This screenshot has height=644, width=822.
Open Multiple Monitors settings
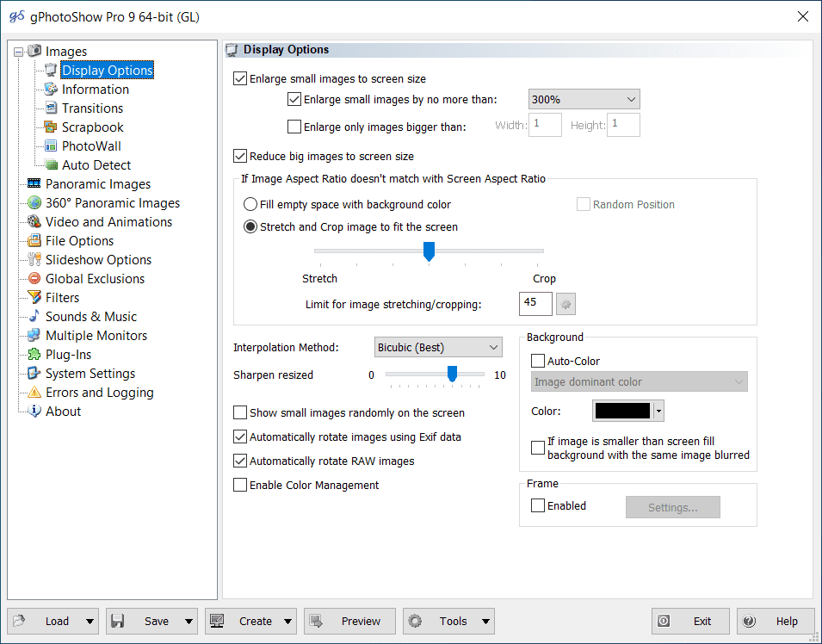coord(96,335)
